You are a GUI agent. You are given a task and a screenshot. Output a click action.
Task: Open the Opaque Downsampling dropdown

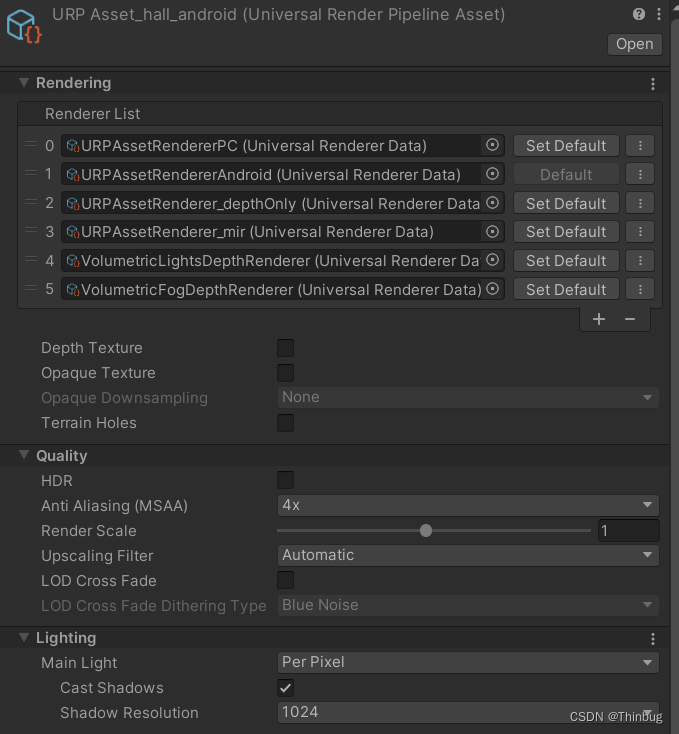pyautogui.click(x=468, y=397)
